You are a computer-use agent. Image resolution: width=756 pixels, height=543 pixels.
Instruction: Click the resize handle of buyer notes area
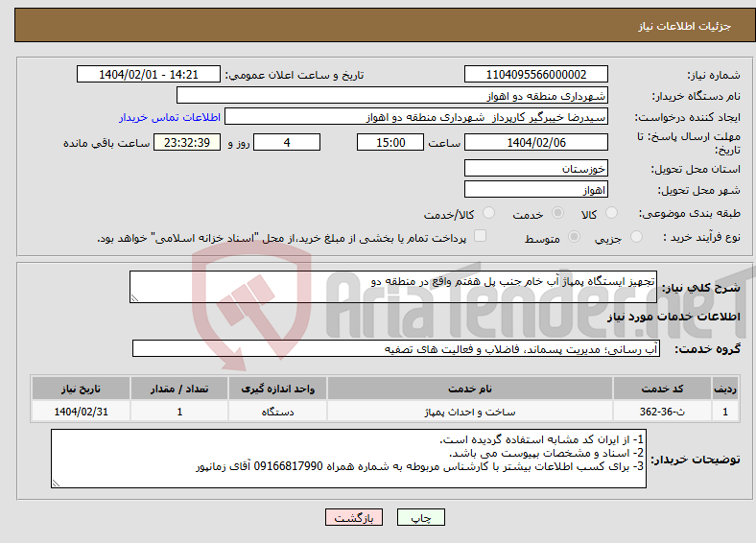click(57, 483)
